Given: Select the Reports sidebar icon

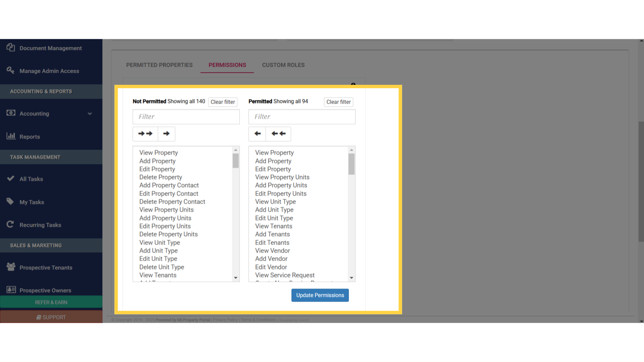Looking at the screenshot, I should point(11,136).
